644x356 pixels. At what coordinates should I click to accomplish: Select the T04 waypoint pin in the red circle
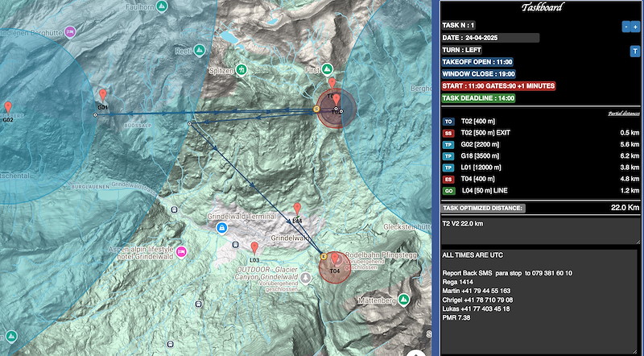[x=335, y=259]
